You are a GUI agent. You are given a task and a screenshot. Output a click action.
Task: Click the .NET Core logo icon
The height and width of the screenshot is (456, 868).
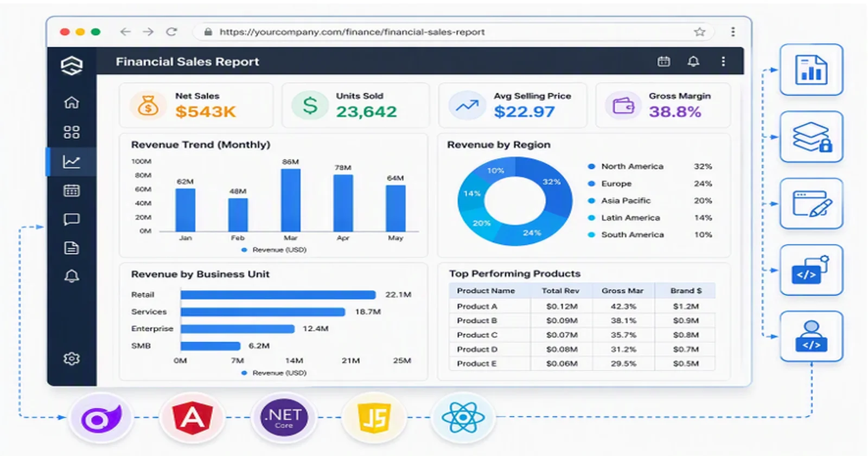pyautogui.click(x=283, y=418)
